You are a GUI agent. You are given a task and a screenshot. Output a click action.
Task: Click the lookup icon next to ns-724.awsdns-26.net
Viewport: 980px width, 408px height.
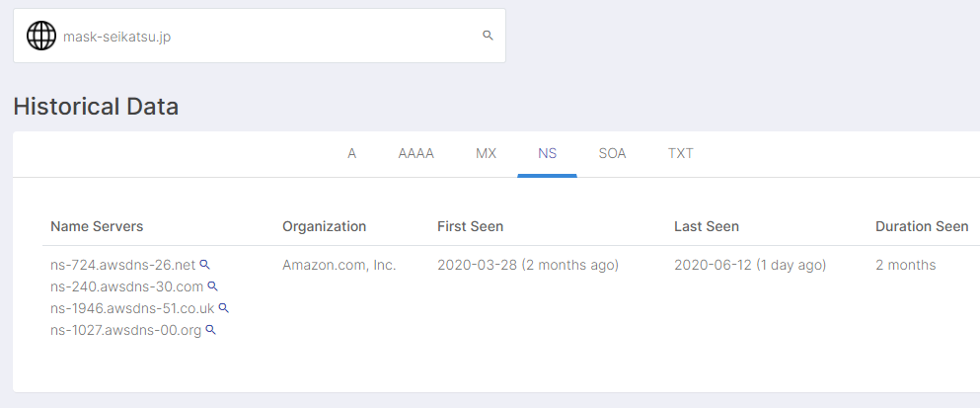pos(205,265)
